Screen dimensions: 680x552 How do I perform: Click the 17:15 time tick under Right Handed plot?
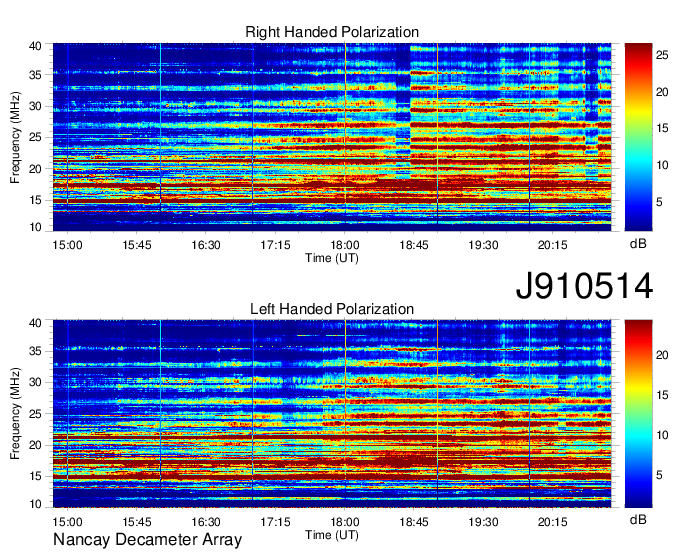(x=275, y=245)
